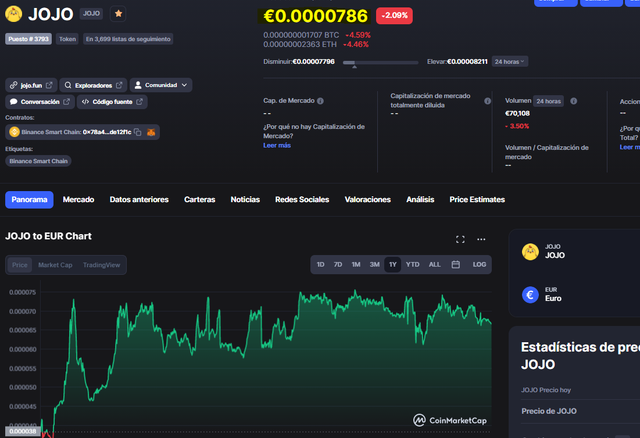Open the Price Estimates tab
Viewport: 640px width, 438px height.
(477, 200)
